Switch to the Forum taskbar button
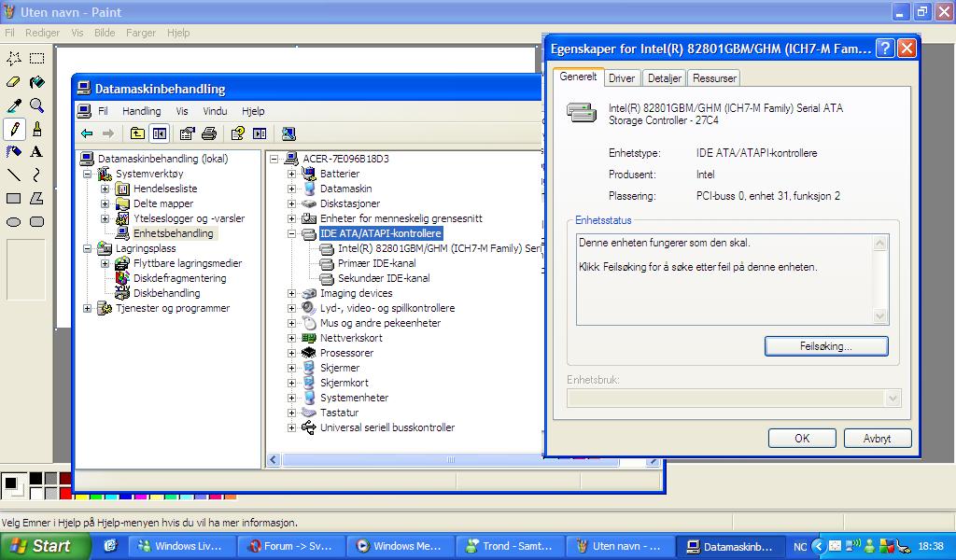956x560 pixels. (x=291, y=546)
